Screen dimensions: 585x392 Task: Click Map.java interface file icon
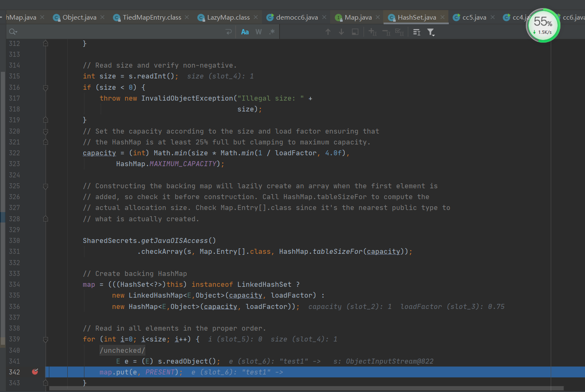(x=338, y=18)
